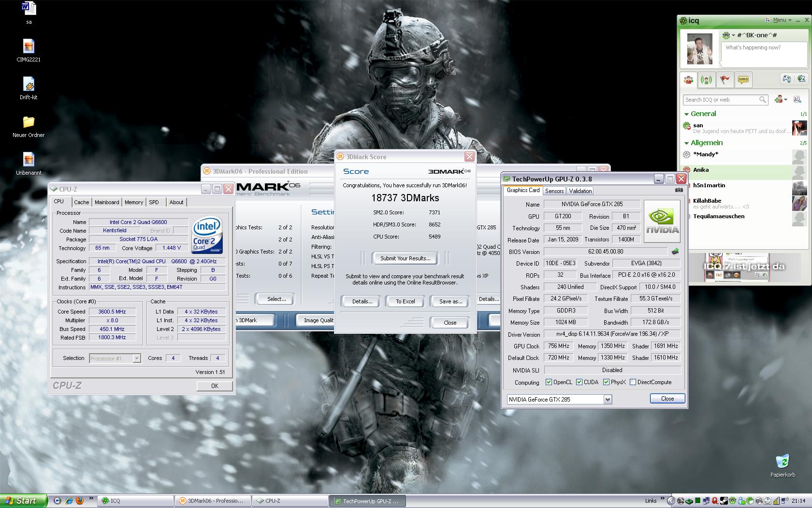Close the 3DMark Score dialog with Close button
The width and height of the screenshot is (812, 508).
[450, 323]
